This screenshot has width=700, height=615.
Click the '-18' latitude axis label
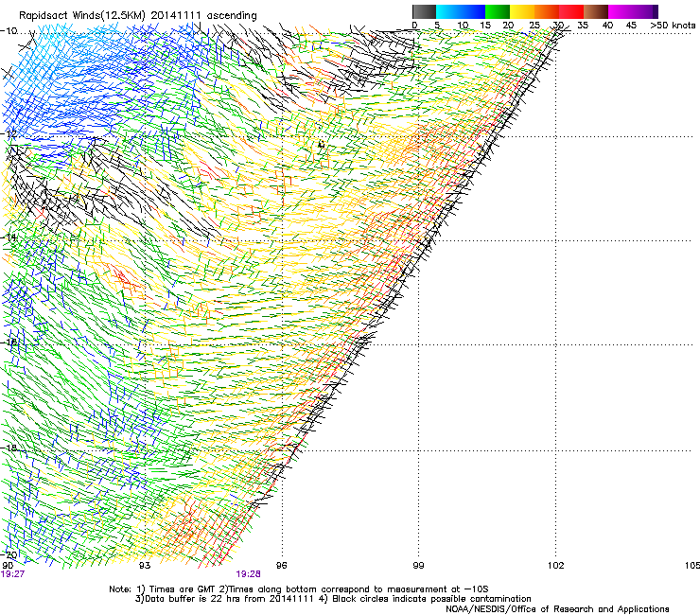(x=9, y=448)
